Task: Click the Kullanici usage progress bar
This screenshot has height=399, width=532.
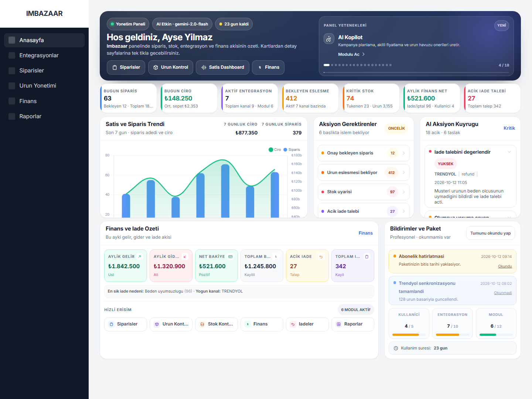Action: tap(409, 335)
